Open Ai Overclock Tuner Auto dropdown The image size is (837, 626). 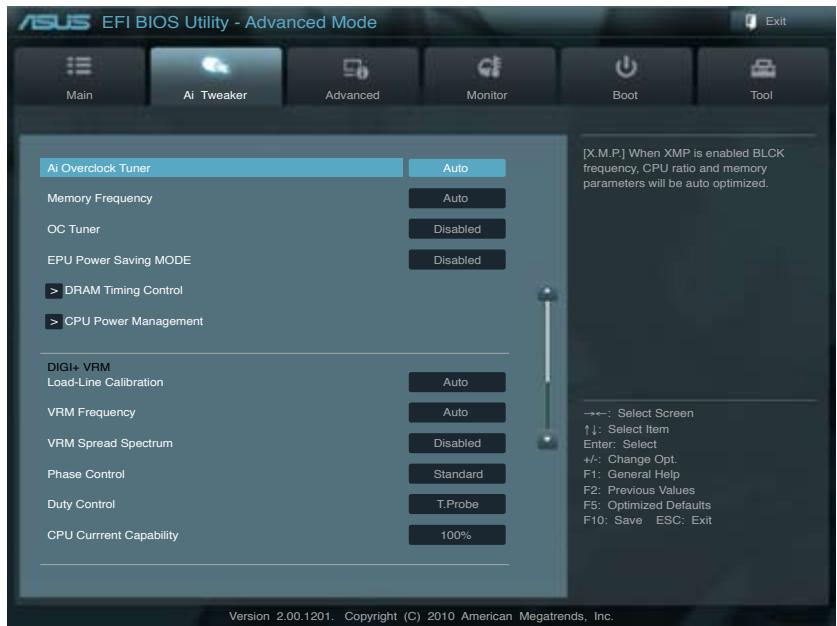pos(457,168)
